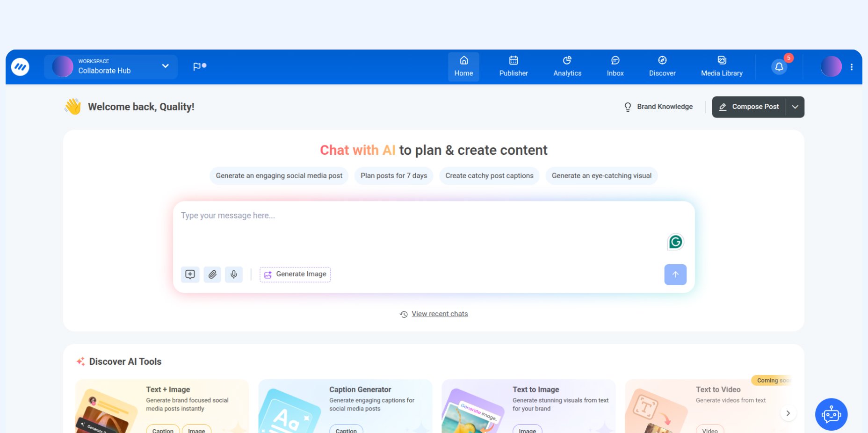The image size is (868, 433).
Task: Open the AI chatbot assistant bubble
Action: (831, 414)
